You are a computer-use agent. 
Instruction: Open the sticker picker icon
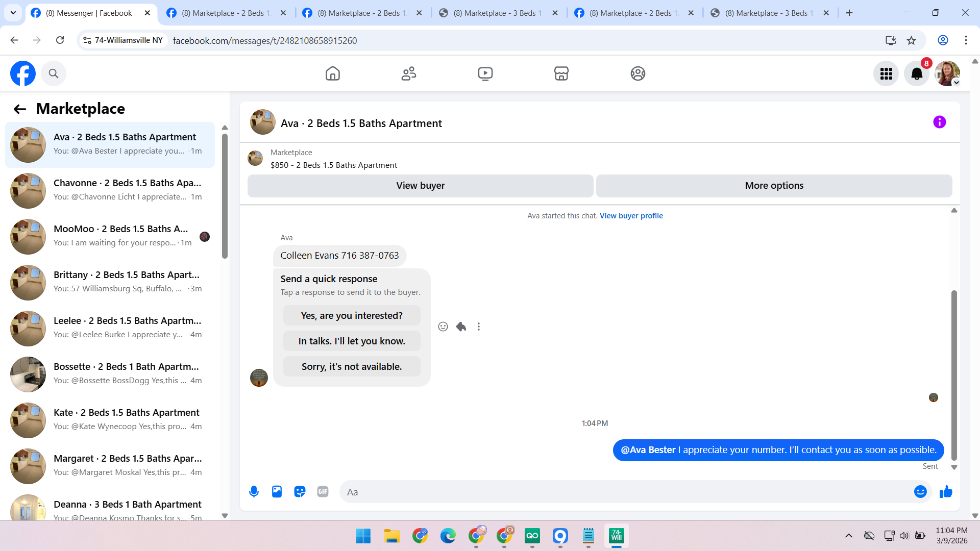pyautogui.click(x=300, y=492)
